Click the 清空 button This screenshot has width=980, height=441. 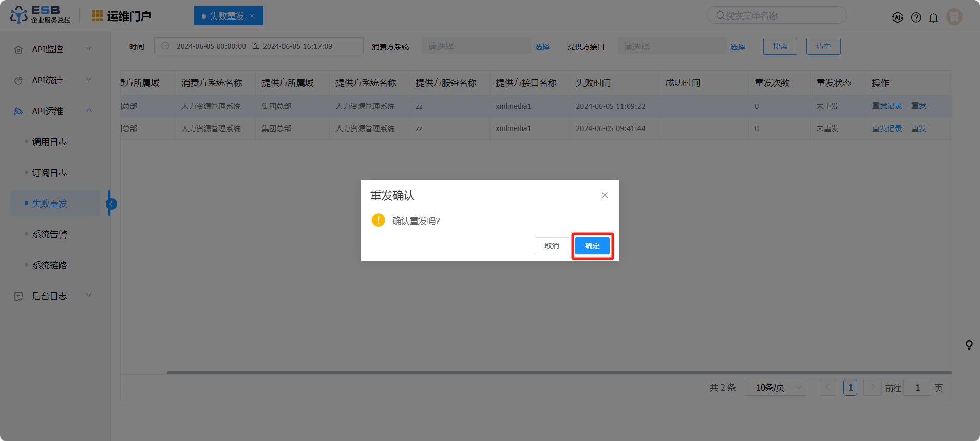(823, 46)
